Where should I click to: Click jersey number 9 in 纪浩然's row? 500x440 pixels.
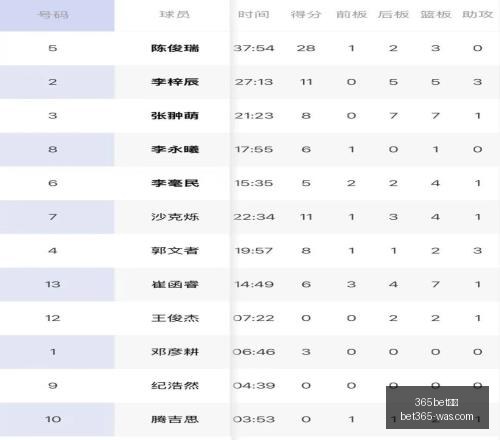coord(53,386)
